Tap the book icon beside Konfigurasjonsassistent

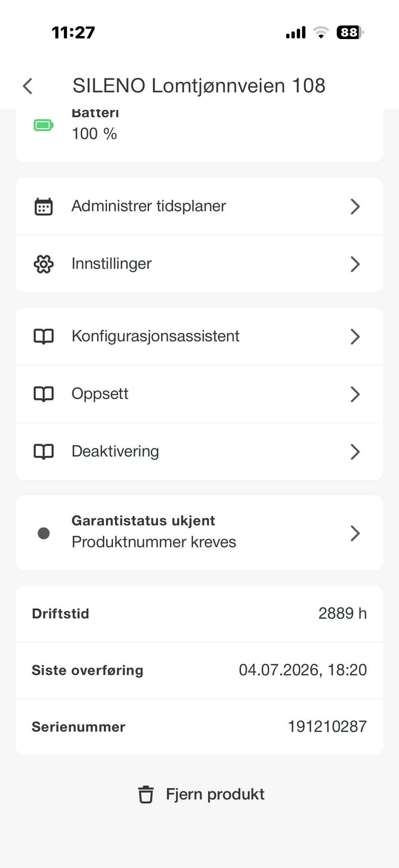[44, 336]
